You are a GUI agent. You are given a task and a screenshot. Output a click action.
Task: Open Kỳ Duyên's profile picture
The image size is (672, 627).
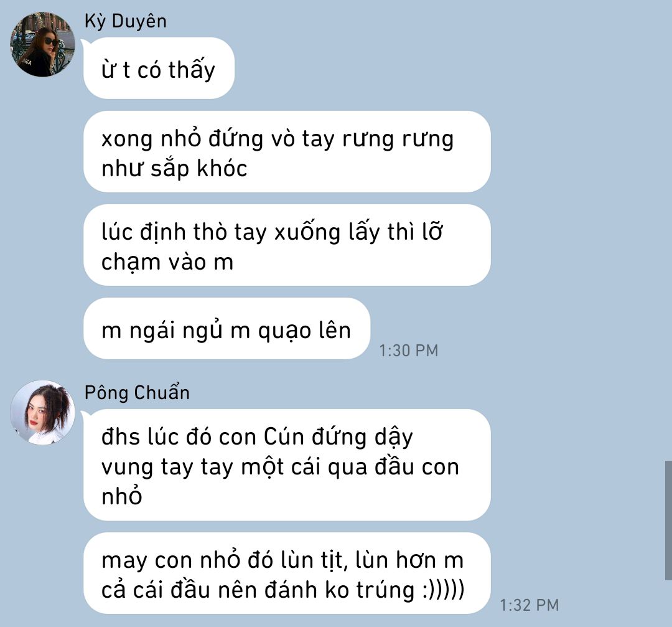pyautogui.click(x=42, y=45)
